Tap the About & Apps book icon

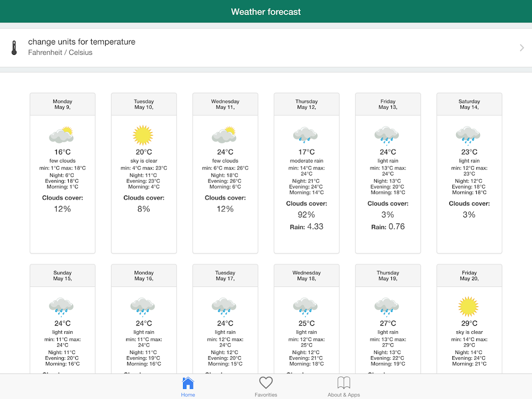coord(344,383)
